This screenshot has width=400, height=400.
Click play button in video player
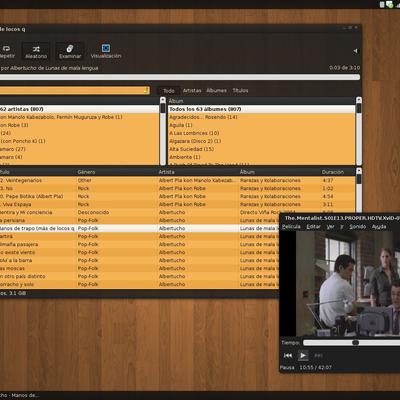pos(303,355)
